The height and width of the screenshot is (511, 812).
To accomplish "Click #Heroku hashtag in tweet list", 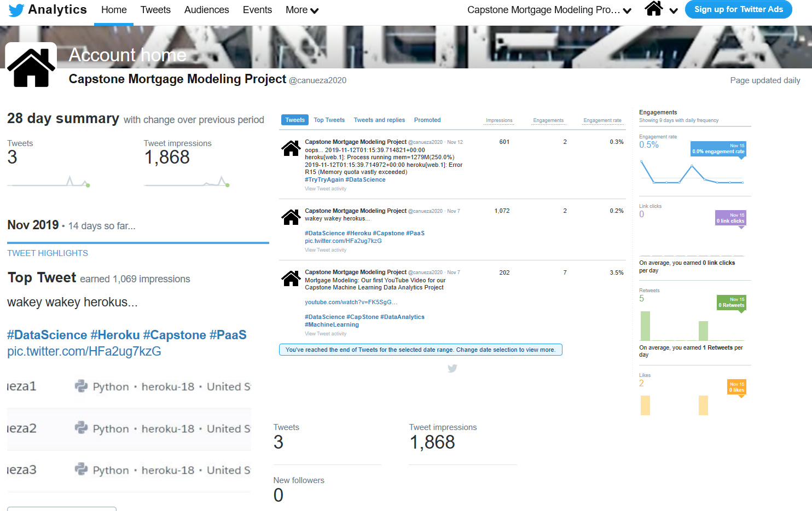I will 358,233.
